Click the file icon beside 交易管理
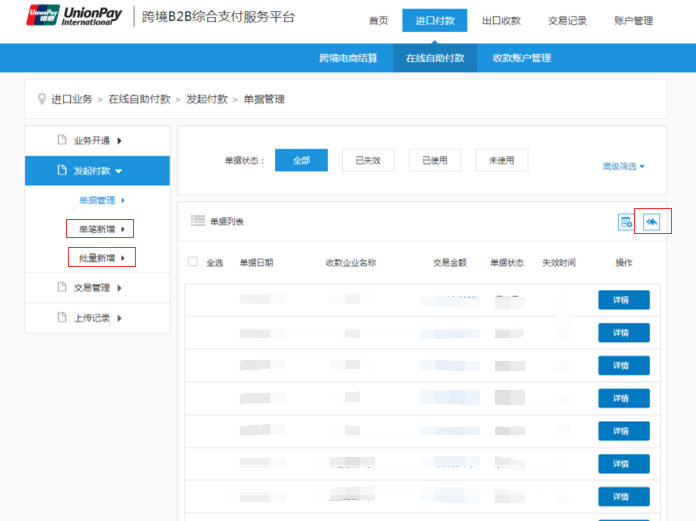The height and width of the screenshot is (521, 696). tap(61, 288)
